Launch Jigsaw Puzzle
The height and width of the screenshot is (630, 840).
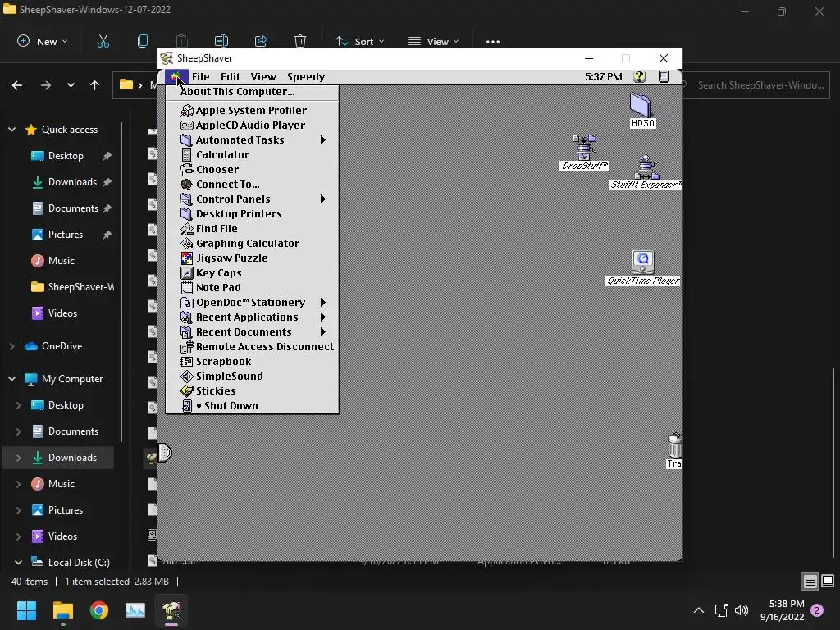pos(252,258)
